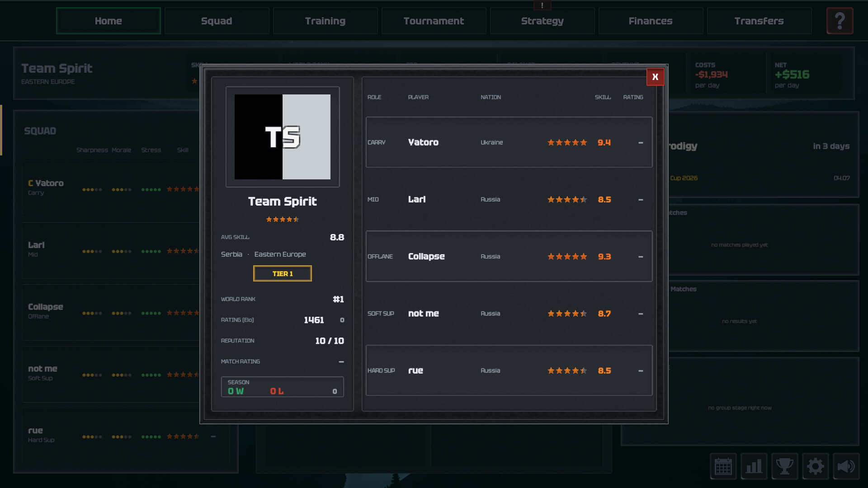Image resolution: width=868 pixels, height=488 pixels.
Task: Open the Tournament tab
Action: point(434,21)
